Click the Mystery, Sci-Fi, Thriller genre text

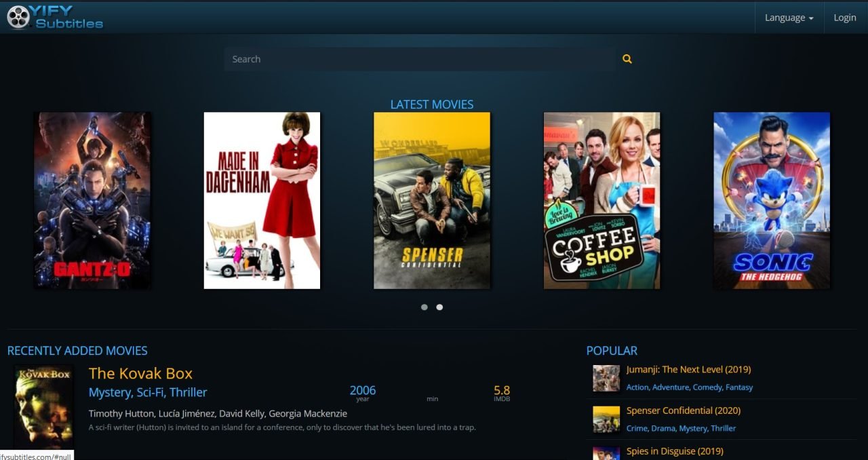pyautogui.click(x=148, y=392)
